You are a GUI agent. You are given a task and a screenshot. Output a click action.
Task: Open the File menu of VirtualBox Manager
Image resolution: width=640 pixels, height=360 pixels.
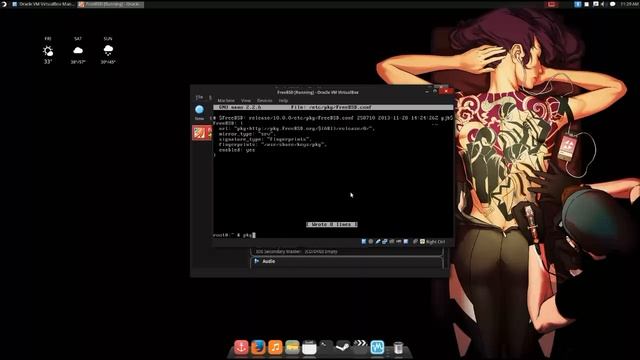(199, 97)
